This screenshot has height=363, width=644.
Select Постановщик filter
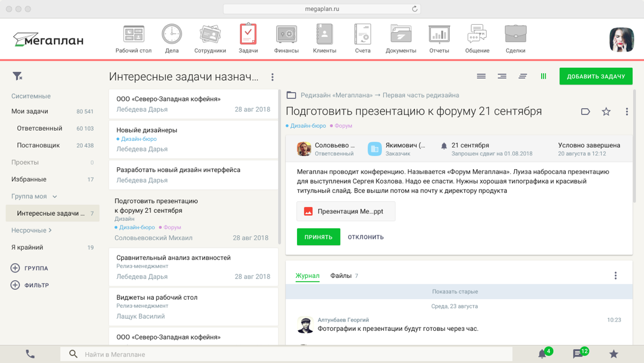(x=53, y=145)
